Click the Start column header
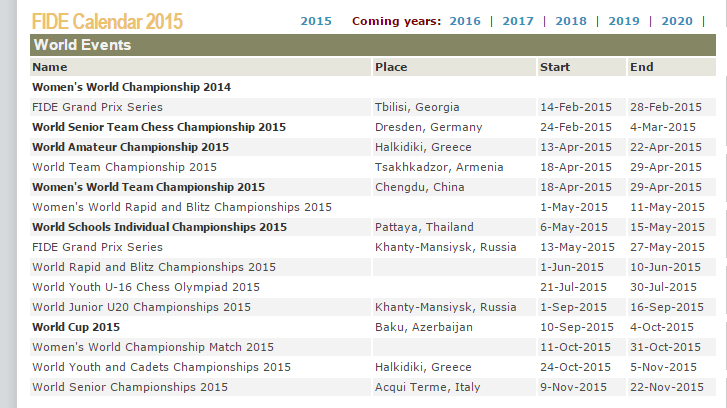This screenshot has width=727, height=408. click(555, 67)
